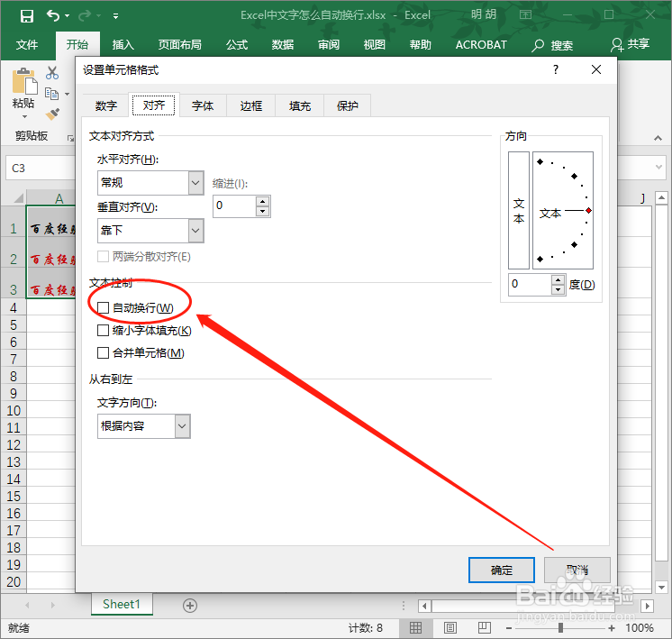Switch to the 数字 tab
672x639 pixels.
106,105
